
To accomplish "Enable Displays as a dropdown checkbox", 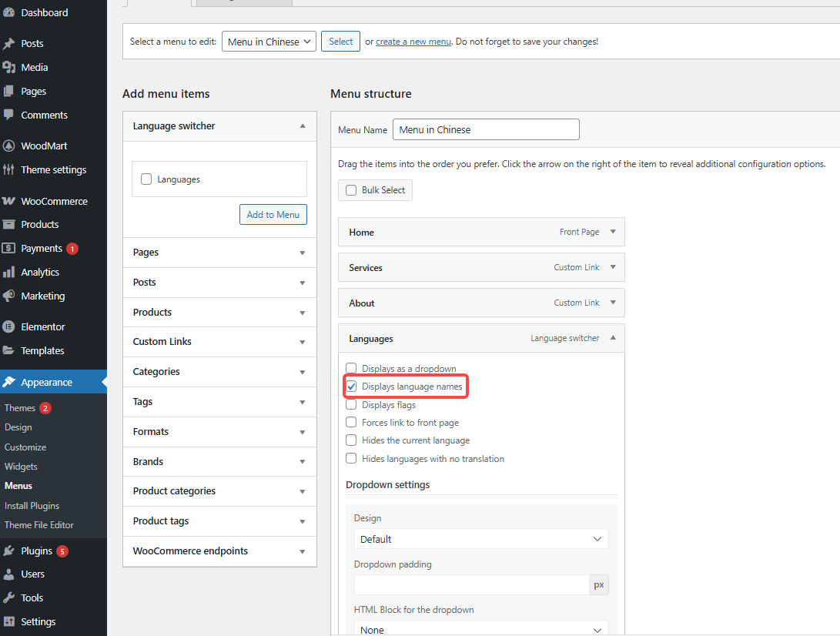I will click(351, 369).
